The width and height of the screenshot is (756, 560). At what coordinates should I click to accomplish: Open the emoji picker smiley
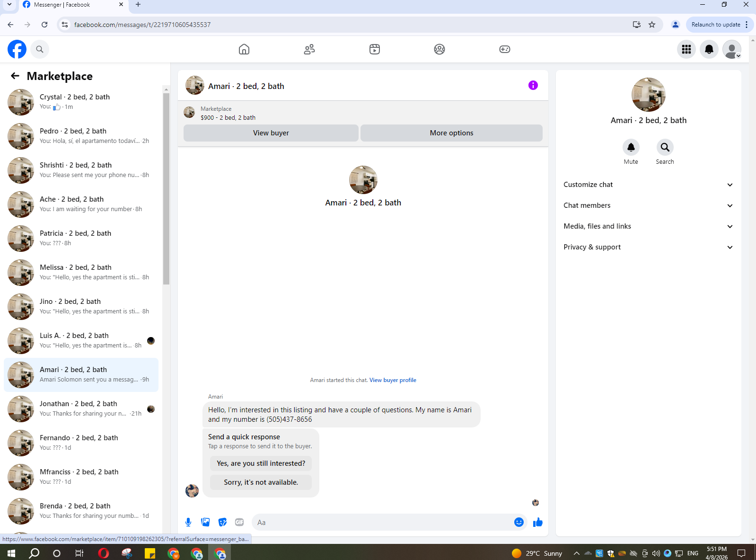pos(519,522)
